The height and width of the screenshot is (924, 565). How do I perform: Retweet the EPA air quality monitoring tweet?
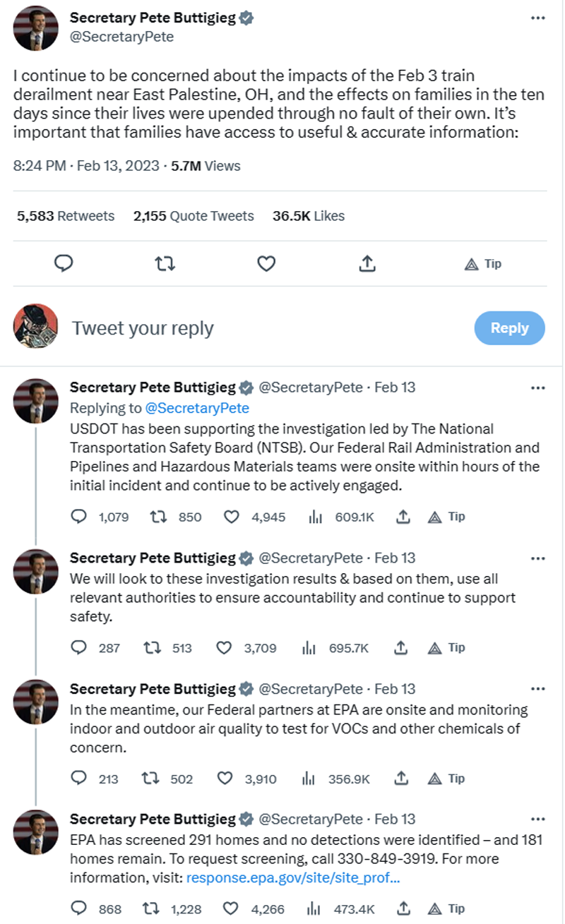(150, 779)
